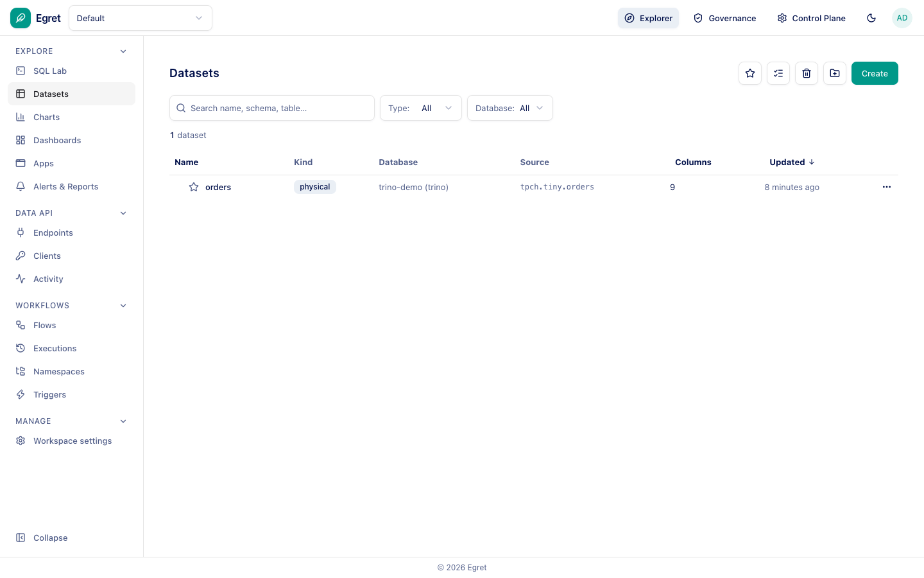Focus the dataset search field
Screen dimensions: 924x578
[x=272, y=108]
